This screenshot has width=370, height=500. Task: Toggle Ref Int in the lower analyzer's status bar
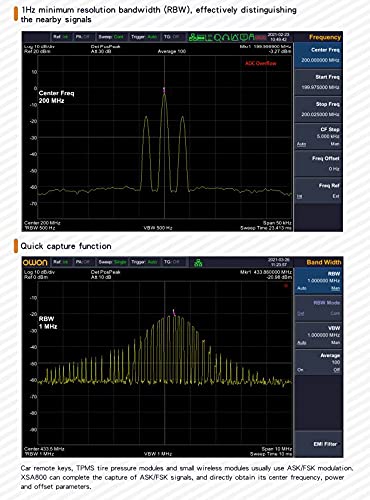[x=61, y=262]
